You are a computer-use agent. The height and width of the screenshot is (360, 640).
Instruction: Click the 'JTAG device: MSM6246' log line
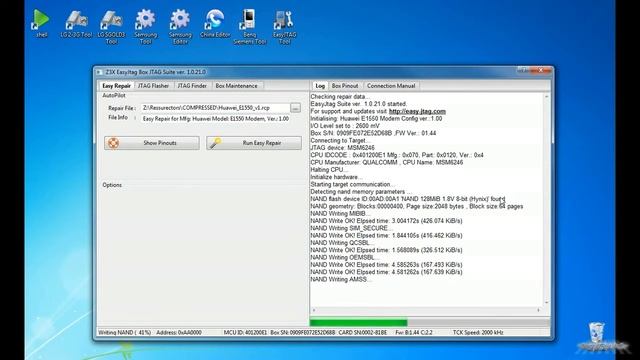(x=342, y=148)
